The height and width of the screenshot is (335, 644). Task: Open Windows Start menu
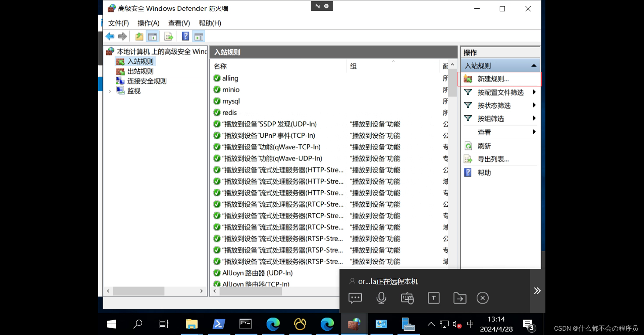click(111, 324)
